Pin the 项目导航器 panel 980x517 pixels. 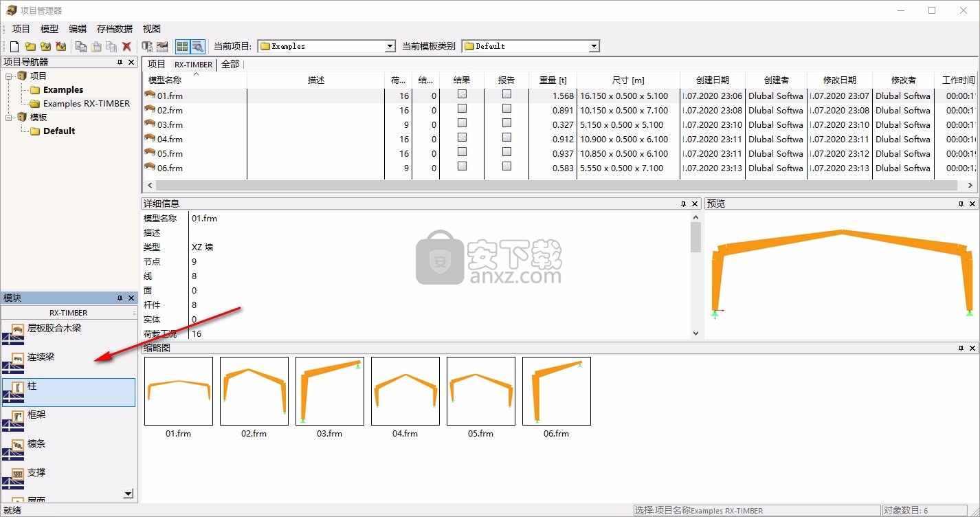(120, 63)
